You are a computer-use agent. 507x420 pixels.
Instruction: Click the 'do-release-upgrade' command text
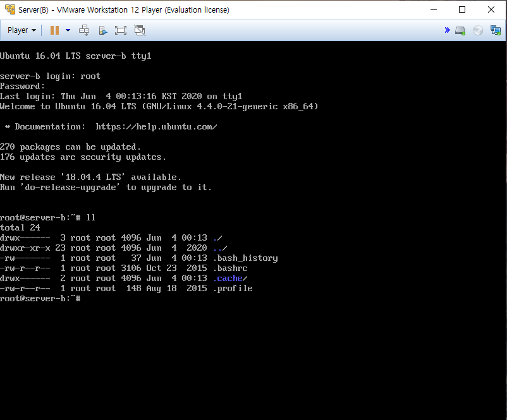tap(70, 188)
